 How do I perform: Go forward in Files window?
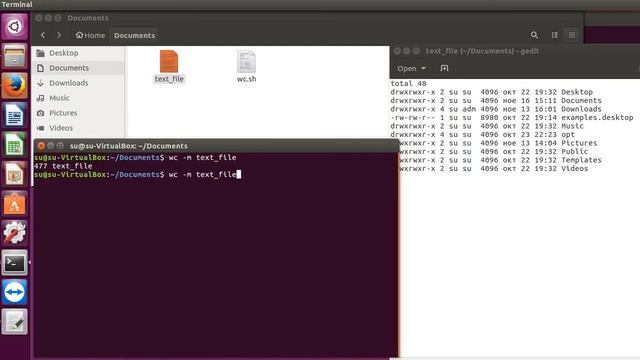59,35
